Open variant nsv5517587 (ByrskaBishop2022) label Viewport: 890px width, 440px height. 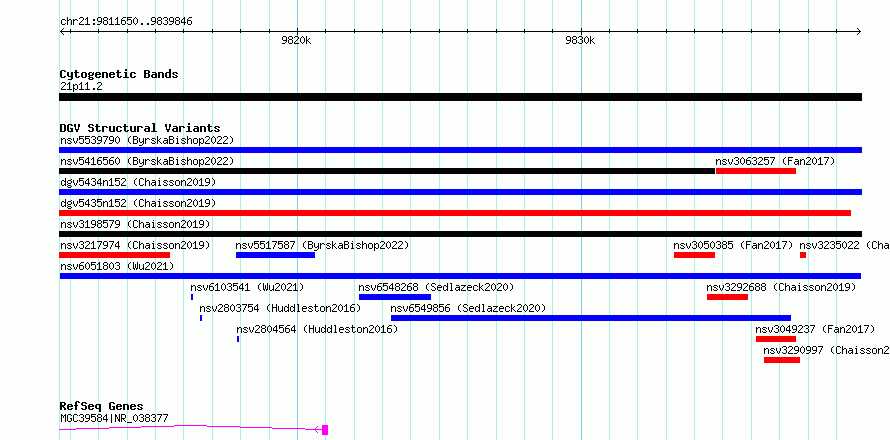322,245
